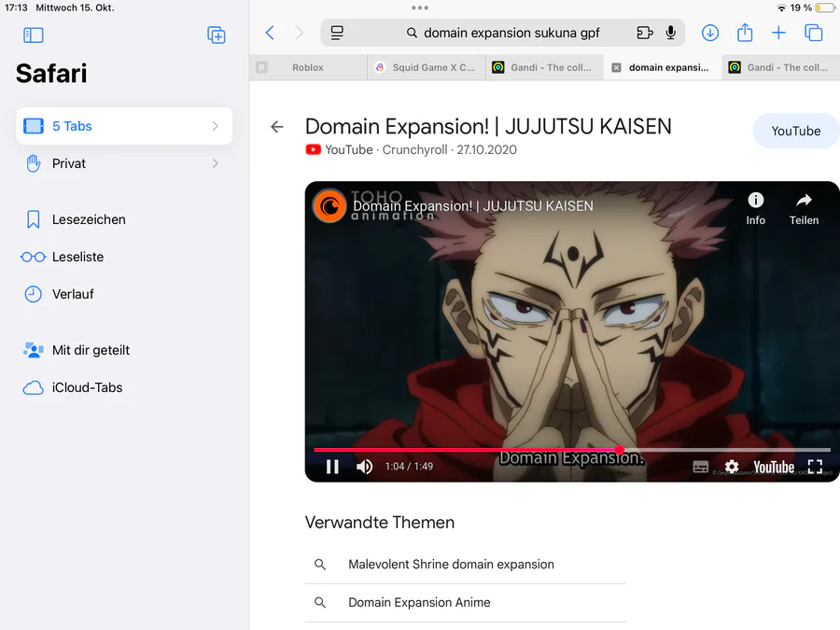Image resolution: width=840 pixels, height=630 pixels.
Task: Click the 1:04 / 1:49 time display
Action: coord(409,466)
